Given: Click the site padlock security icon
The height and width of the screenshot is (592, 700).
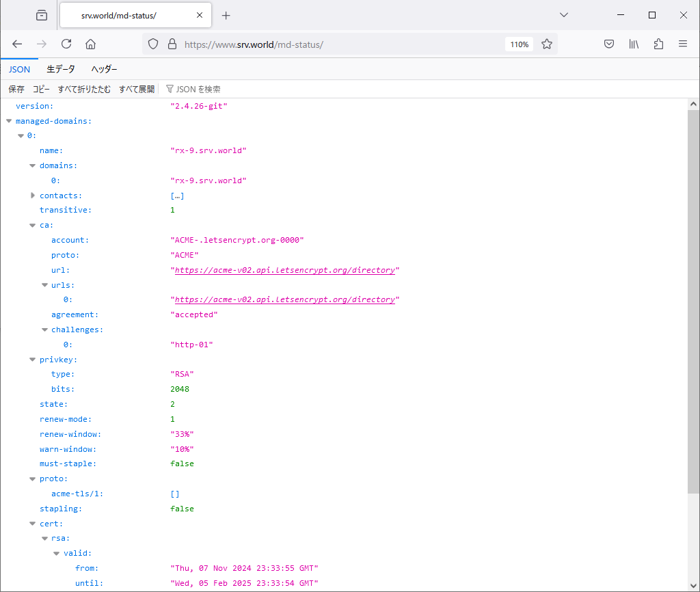Looking at the screenshot, I should tap(172, 44).
